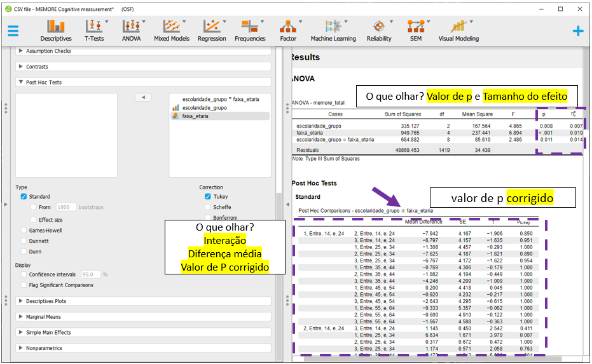Open the Regression analysis menu
Screen dimensions: 592x364
(x=212, y=30)
